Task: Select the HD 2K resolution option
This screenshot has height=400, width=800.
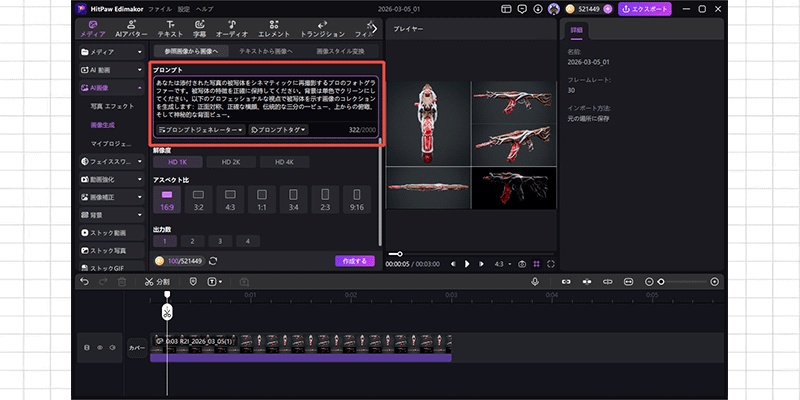Action: click(231, 162)
